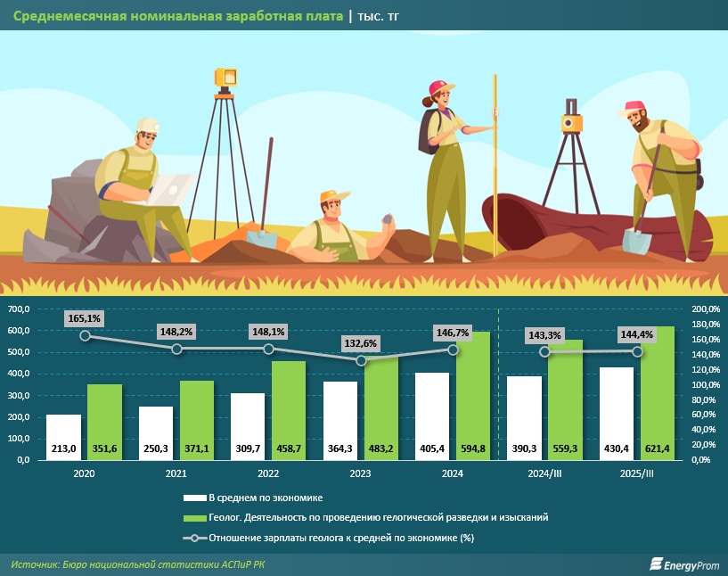Click the green bar labeled 621,4
Image resolution: width=728 pixels, height=576 pixels.
658,393
